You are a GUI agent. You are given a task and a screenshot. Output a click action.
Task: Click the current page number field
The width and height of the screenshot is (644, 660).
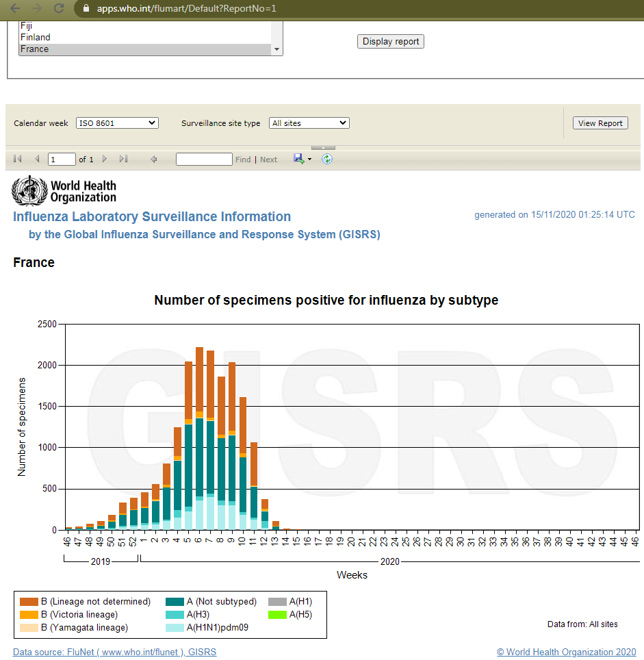point(62,160)
